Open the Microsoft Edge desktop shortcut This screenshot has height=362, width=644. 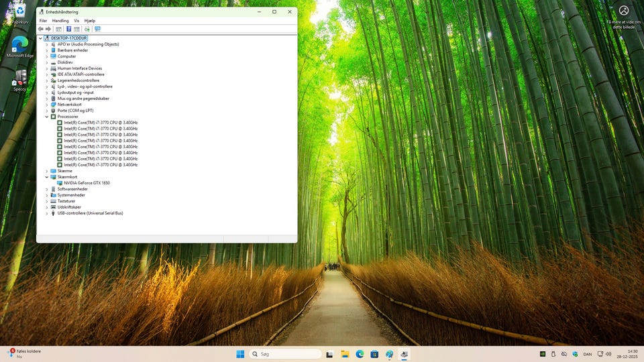[19, 47]
